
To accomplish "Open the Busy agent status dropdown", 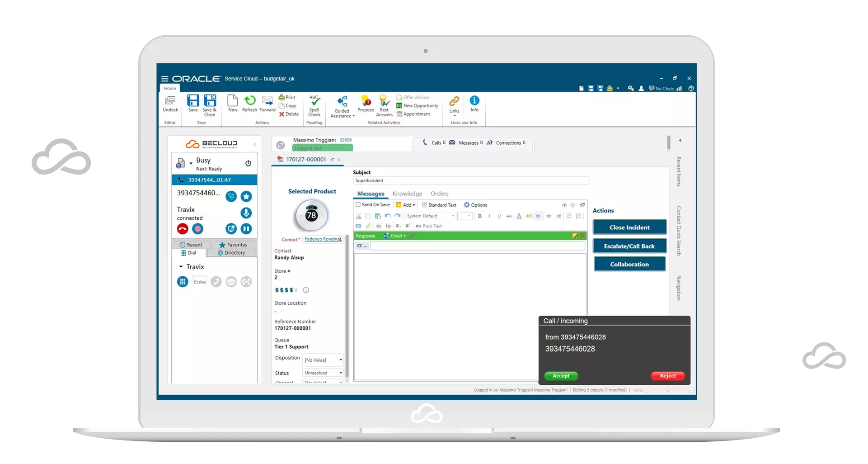I will (x=191, y=163).
